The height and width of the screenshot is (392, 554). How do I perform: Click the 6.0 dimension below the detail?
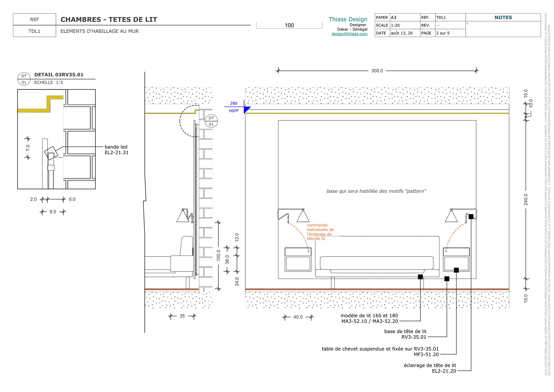(x=72, y=199)
